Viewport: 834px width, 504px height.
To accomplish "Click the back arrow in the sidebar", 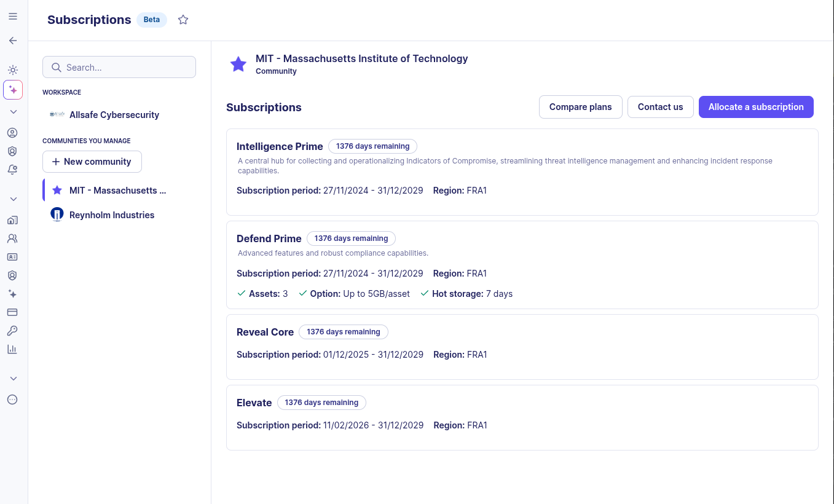I will (12, 41).
